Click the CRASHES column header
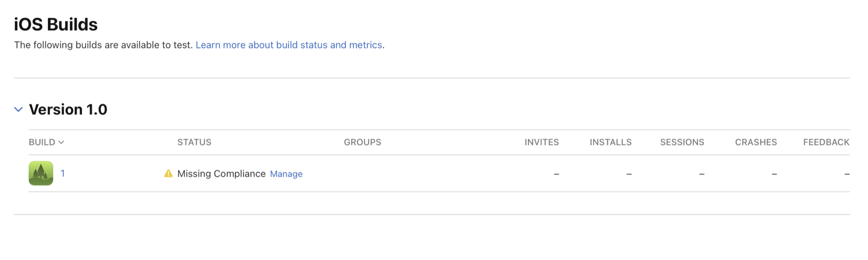 [755, 142]
